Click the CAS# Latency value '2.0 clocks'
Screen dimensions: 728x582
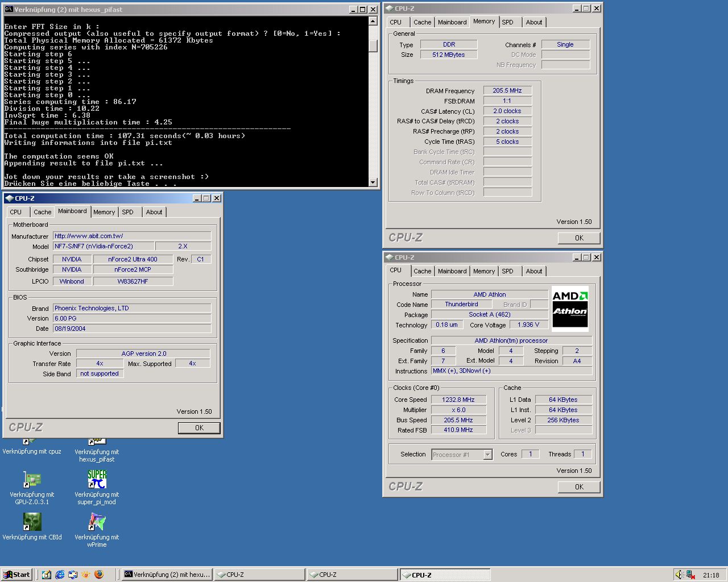(507, 111)
